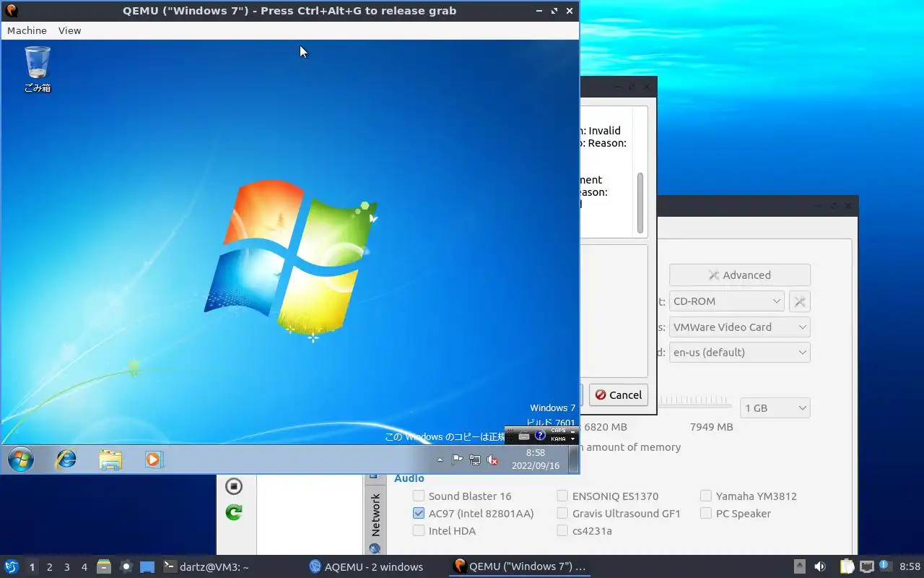The height and width of the screenshot is (578, 924).
Task: Open the host volume control tray icon
Action: click(x=820, y=567)
